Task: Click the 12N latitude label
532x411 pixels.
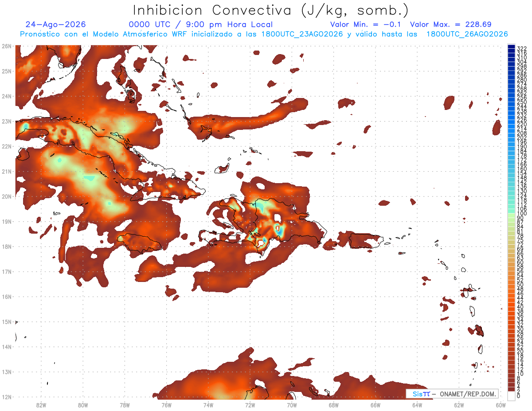Action: click(x=7, y=397)
